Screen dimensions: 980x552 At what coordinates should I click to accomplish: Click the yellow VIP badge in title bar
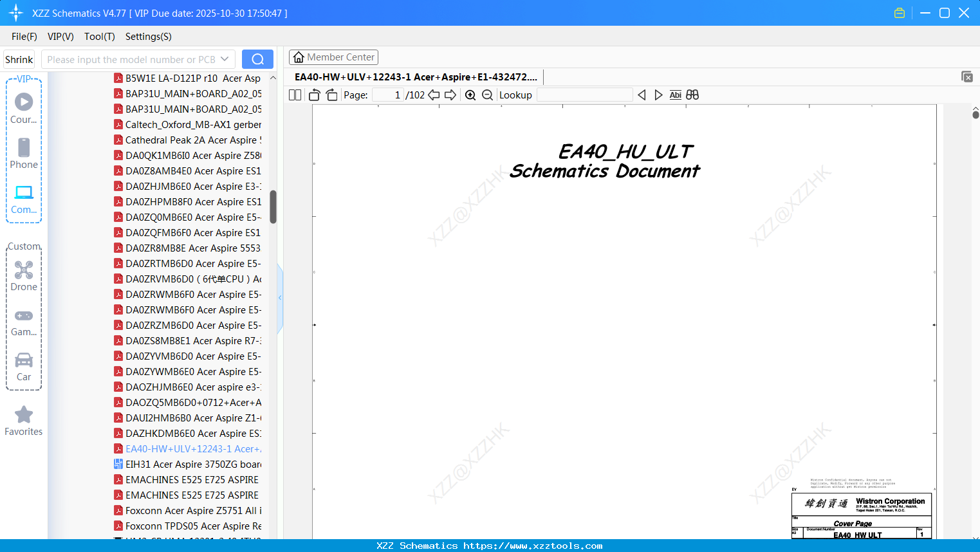coord(900,13)
